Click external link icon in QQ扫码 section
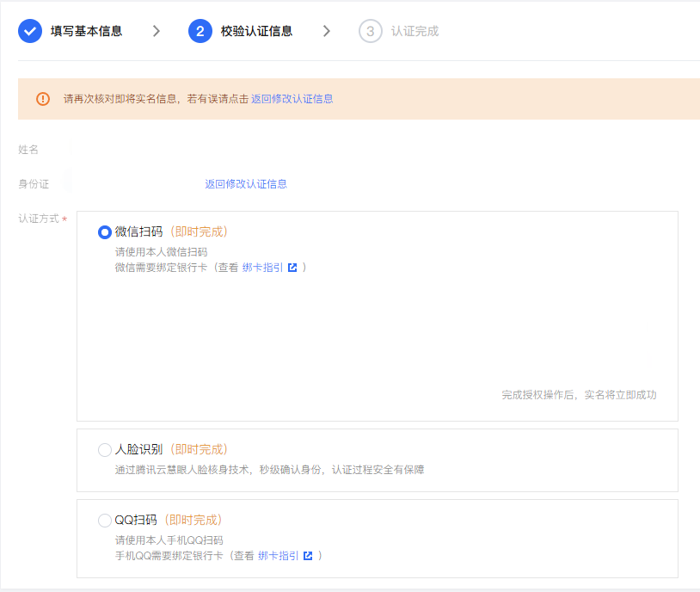 click(x=308, y=556)
